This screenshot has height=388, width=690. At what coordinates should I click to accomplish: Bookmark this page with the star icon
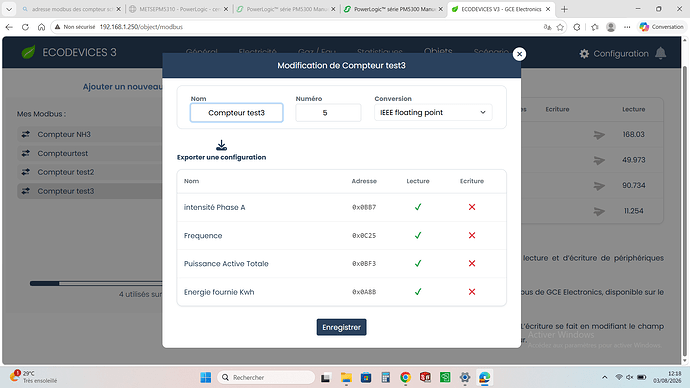pos(560,27)
